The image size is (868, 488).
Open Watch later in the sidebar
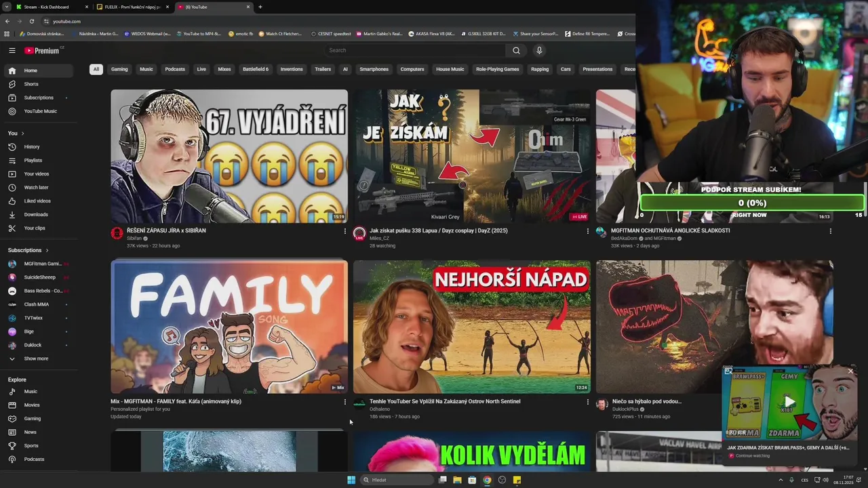(x=38, y=187)
